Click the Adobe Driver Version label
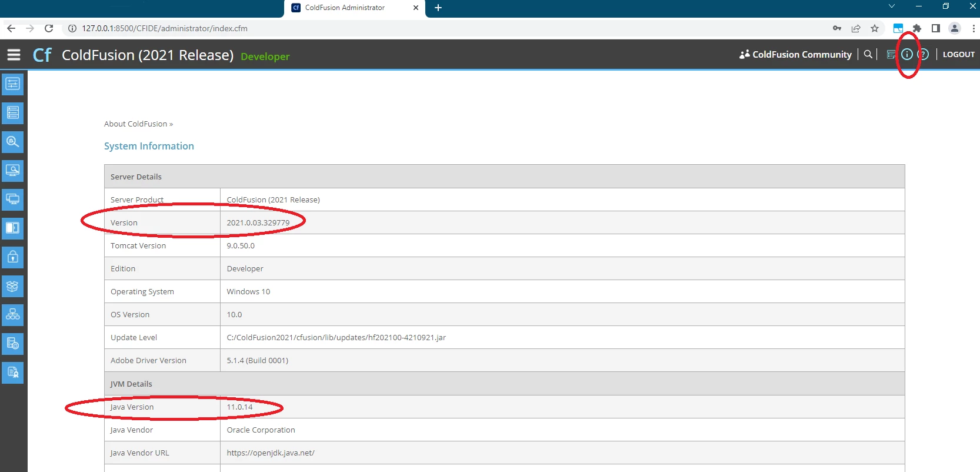Screen dimensions: 980x472 (x=148, y=360)
